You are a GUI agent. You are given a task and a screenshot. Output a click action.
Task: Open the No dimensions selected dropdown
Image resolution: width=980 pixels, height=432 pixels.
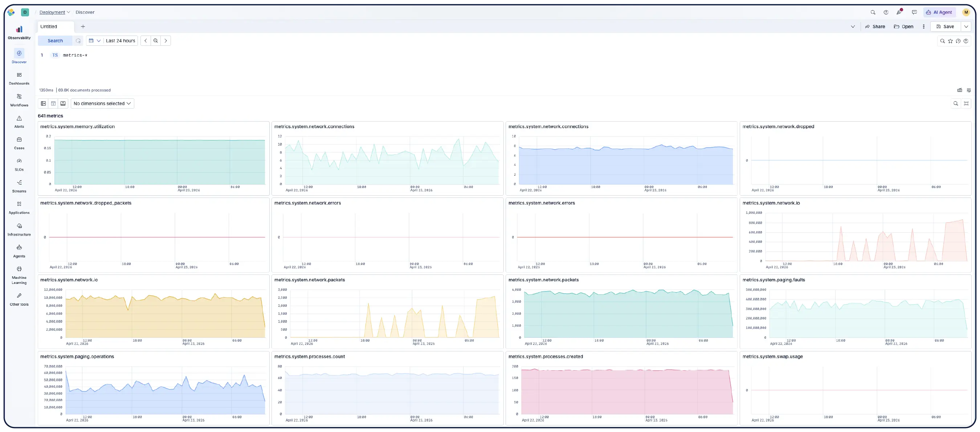[102, 103]
